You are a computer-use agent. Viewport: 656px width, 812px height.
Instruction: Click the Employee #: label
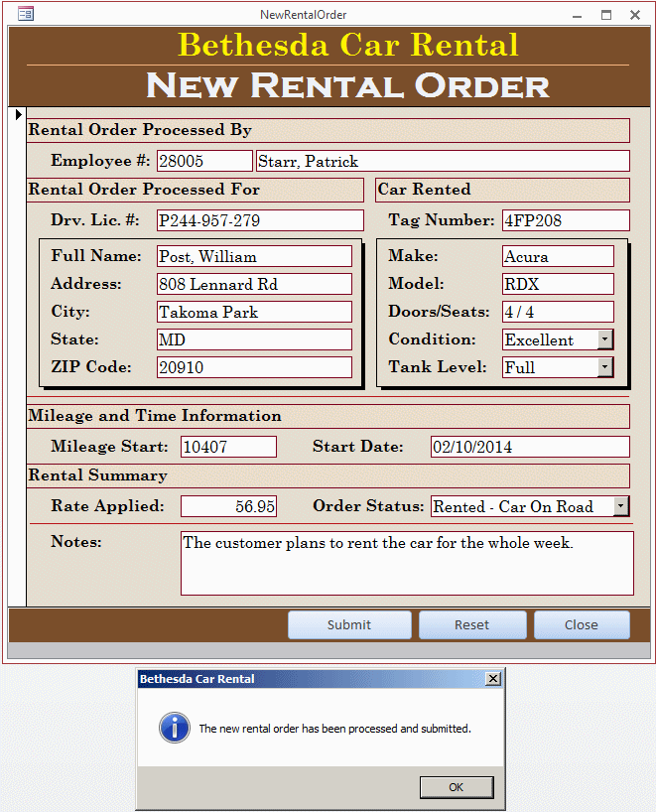101,161
